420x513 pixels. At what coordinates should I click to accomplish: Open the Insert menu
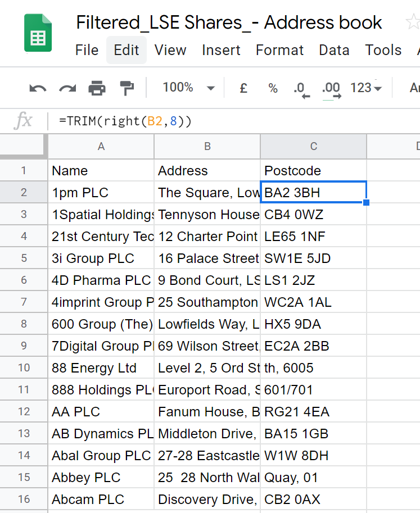coord(221,50)
